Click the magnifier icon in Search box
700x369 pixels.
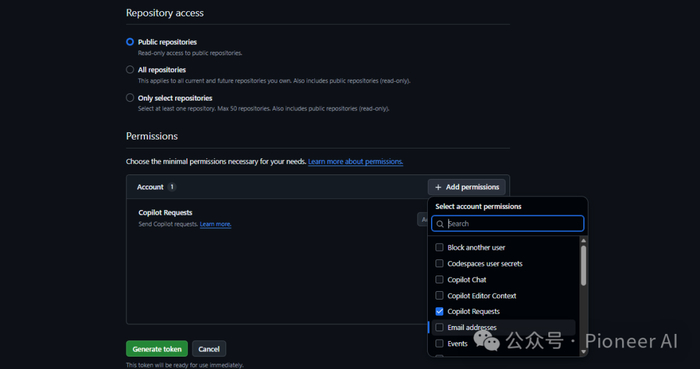[440, 224]
